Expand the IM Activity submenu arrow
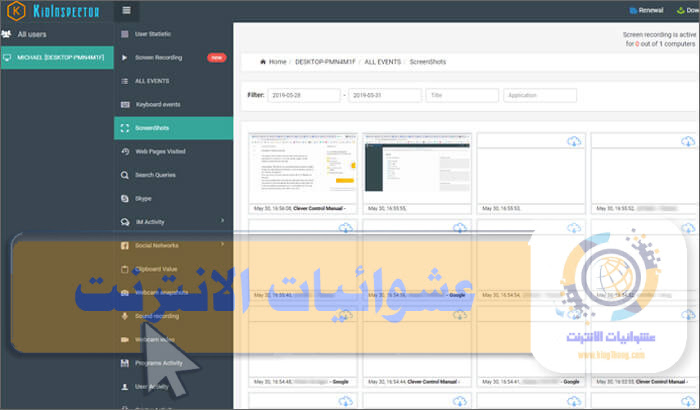Viewport: 700px width, 410px height. [x=222, y=221]
